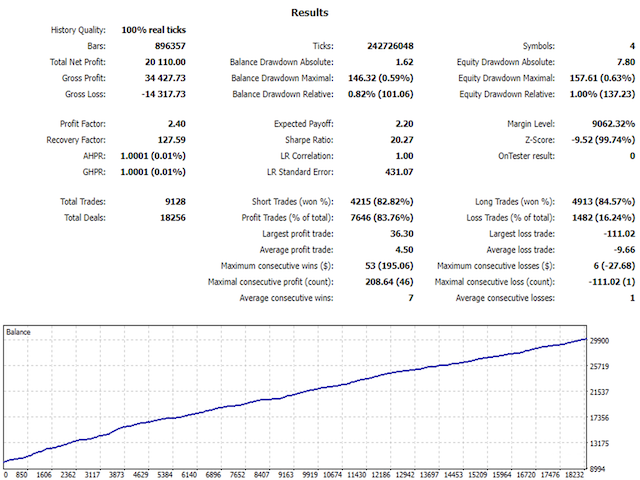Click the Ticks value 242726048
The width and height of the screenshot is (640, 480).
(x=390, y=46)
